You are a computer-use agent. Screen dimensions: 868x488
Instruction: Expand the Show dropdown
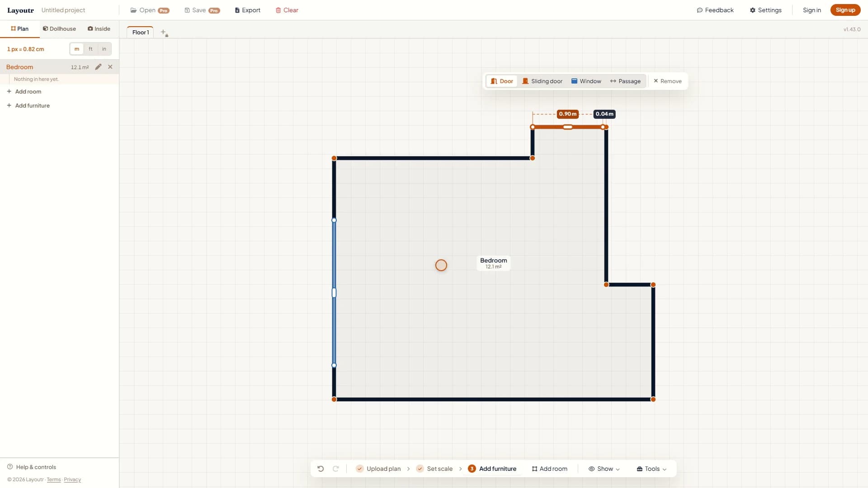(604, 469)
